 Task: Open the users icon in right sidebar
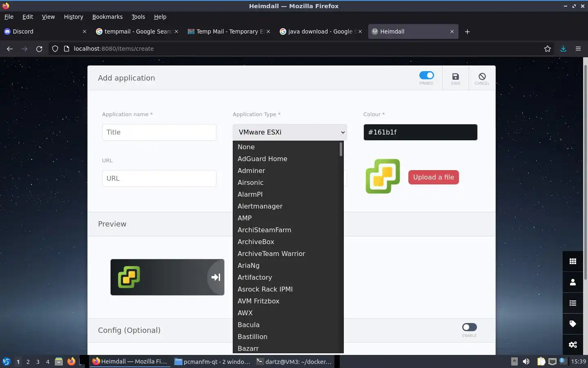(x=573, y=282)
